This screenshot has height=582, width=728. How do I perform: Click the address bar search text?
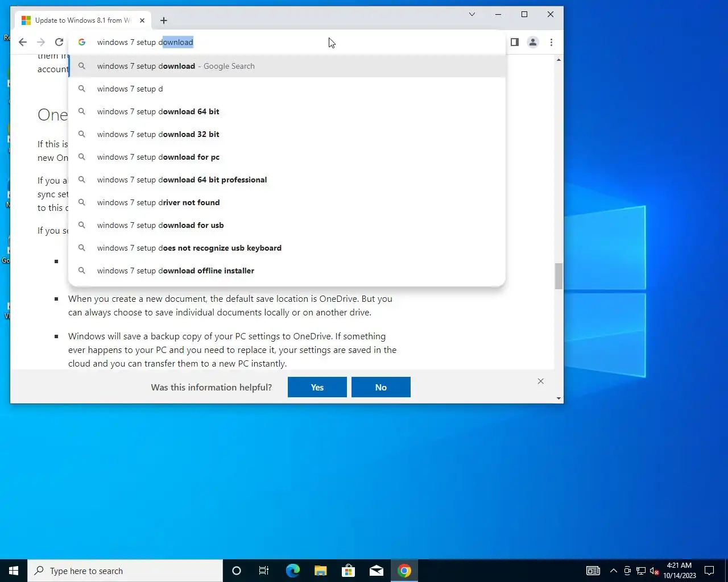145,42
